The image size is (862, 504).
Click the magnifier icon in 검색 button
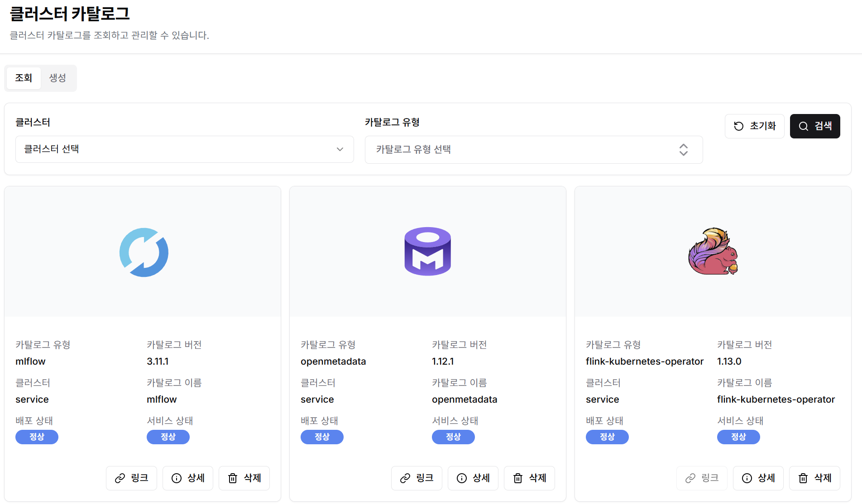tap(804, 126)
